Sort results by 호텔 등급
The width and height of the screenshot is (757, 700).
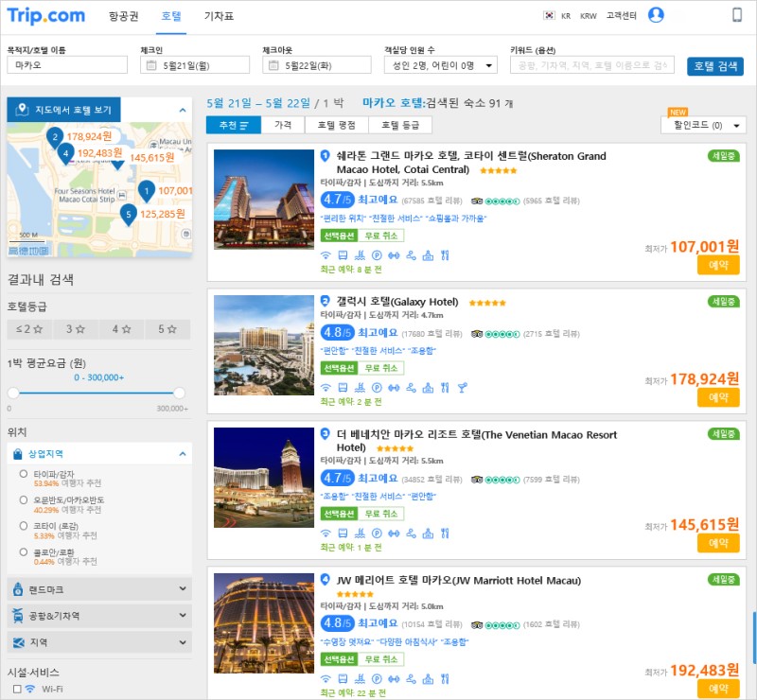(x=400, y=125)
